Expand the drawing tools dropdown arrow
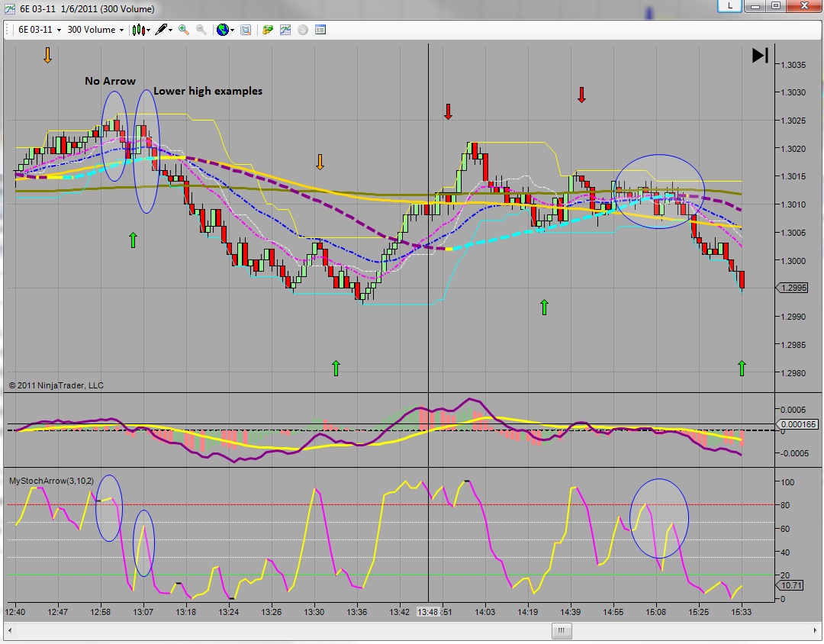 pyautogui.click(x=170, y=30)
